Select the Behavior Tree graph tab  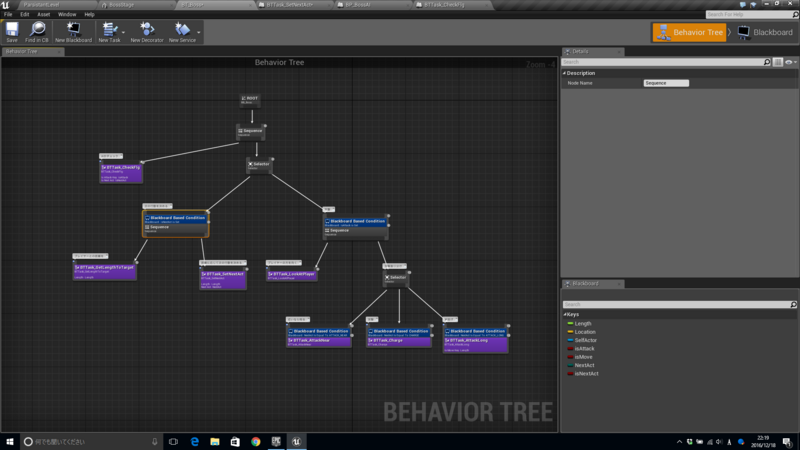[x=32, y=51]
